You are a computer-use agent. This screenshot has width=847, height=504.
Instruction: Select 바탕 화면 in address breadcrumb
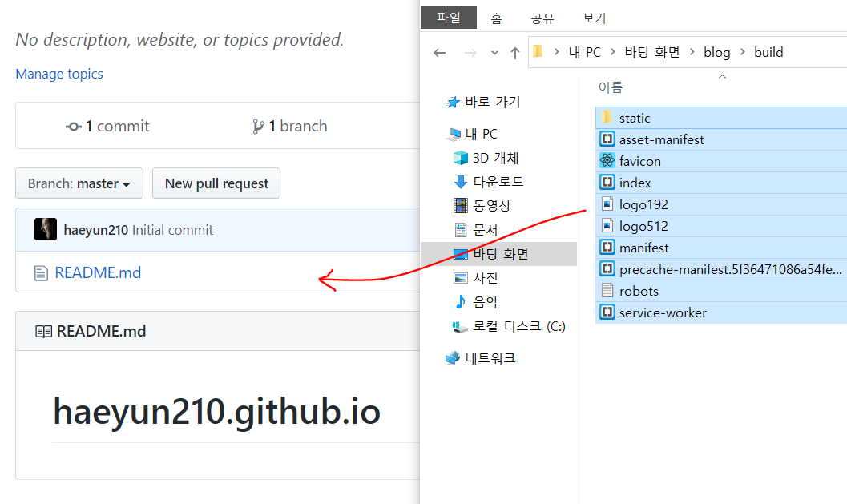point(652,52)
